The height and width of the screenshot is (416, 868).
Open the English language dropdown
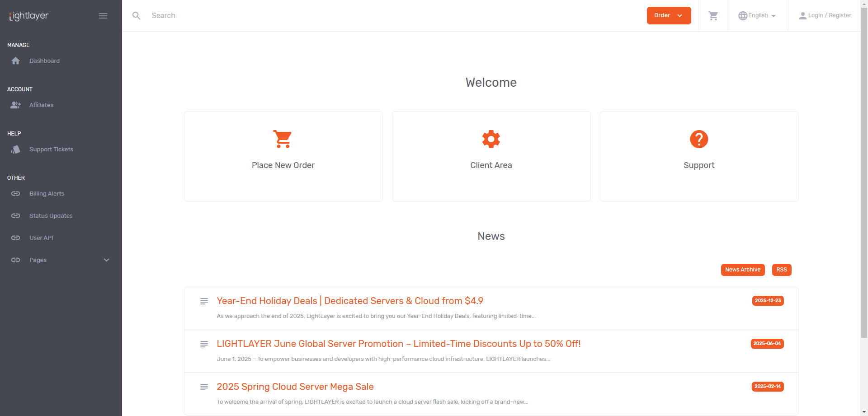point(758,15)
